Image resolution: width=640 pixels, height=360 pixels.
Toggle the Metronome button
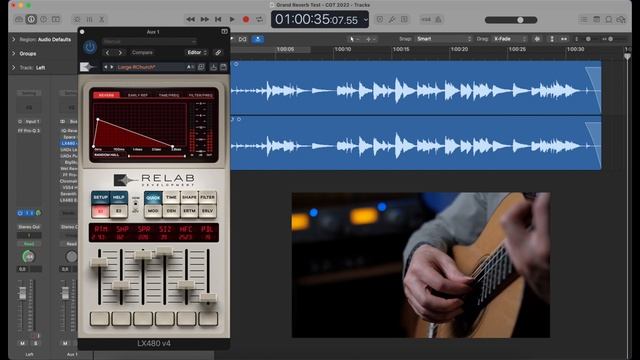click(x=439, y=19)
